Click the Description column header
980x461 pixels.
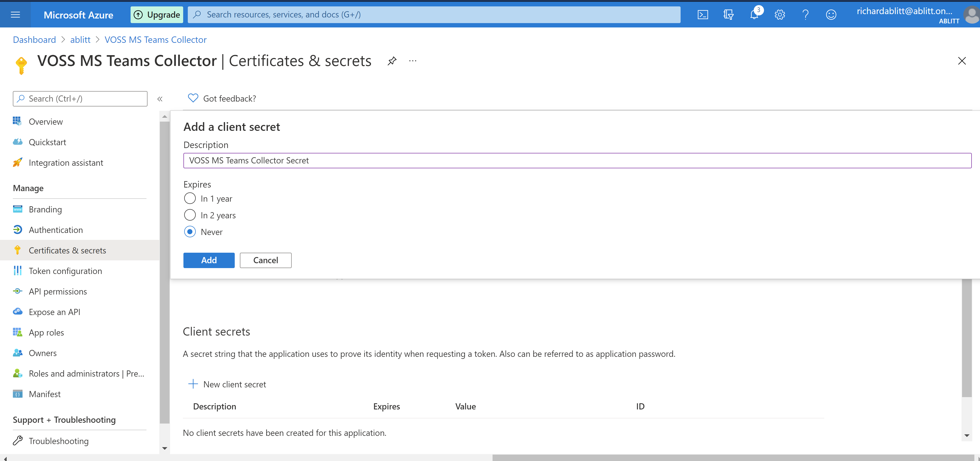tap(214, 406)
